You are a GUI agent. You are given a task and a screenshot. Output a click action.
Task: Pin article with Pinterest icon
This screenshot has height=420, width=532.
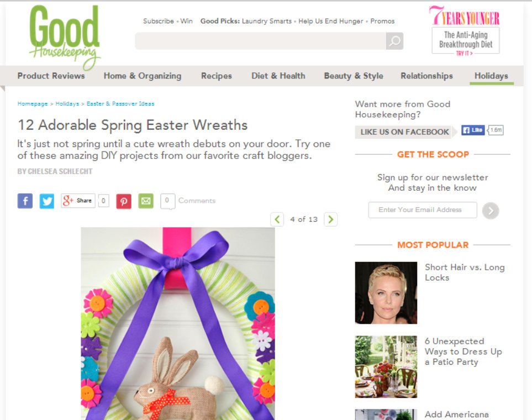coord(124,201)
